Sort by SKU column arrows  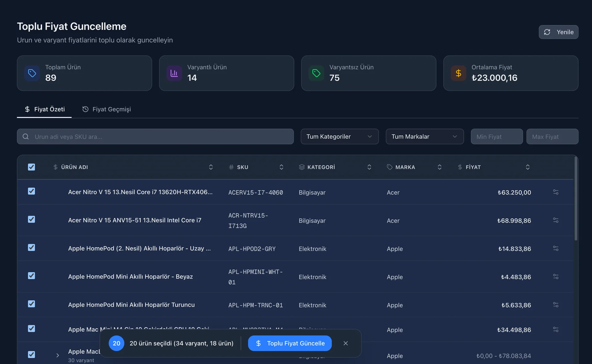tap(281, 167)
